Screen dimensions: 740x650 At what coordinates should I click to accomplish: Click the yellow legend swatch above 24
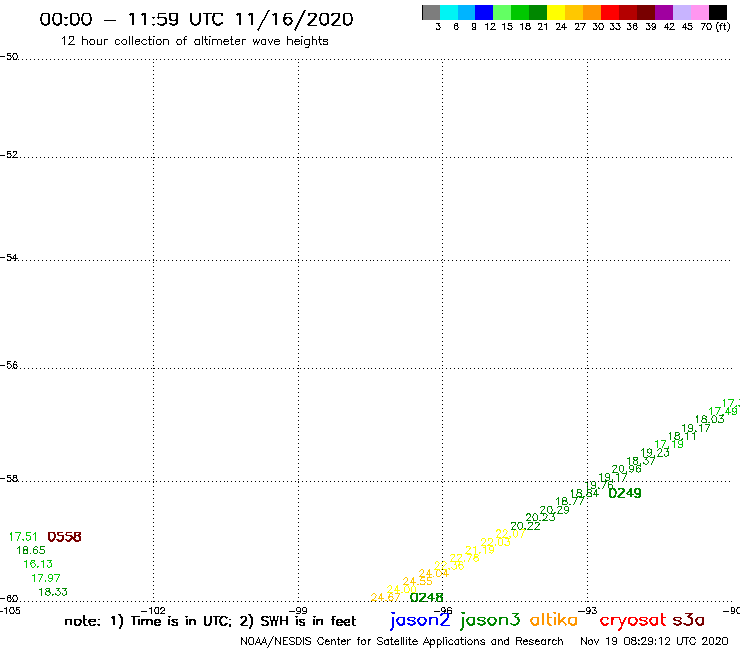[x=556, y=12]
